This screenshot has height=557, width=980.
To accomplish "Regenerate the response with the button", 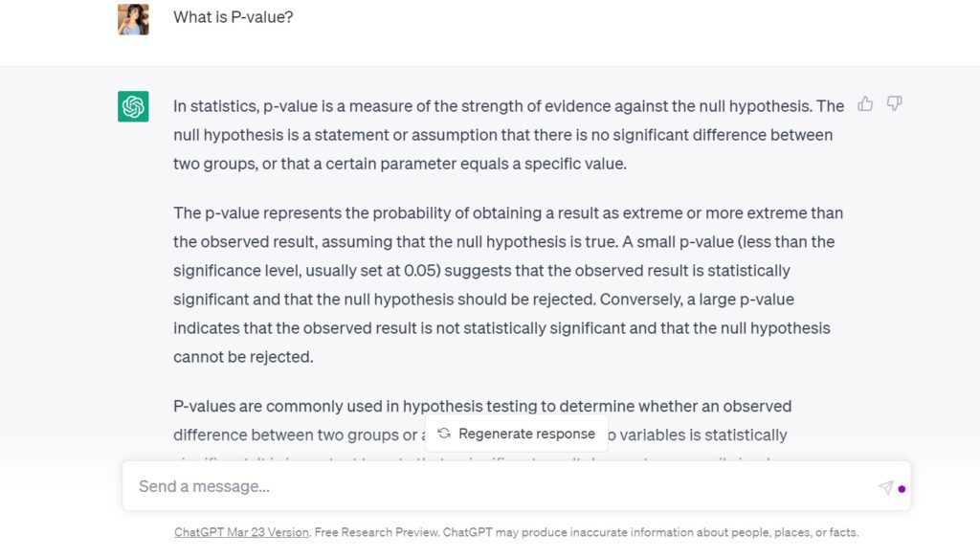I will [x=516, y=434].
